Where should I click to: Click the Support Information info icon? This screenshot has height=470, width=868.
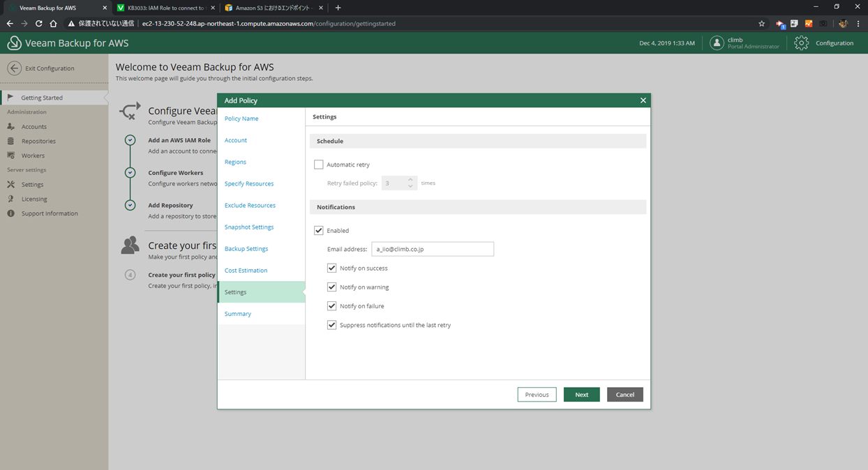click(10, 213)
